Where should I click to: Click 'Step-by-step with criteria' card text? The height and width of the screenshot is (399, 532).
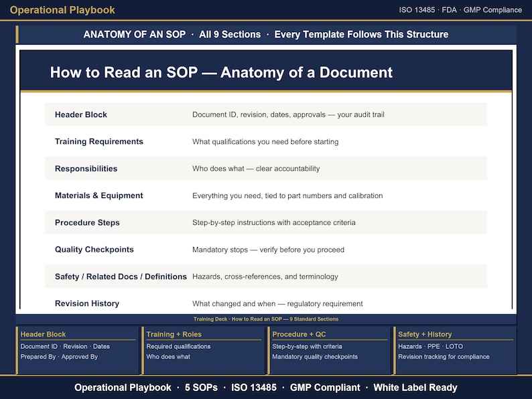click(x=307, y=347)
